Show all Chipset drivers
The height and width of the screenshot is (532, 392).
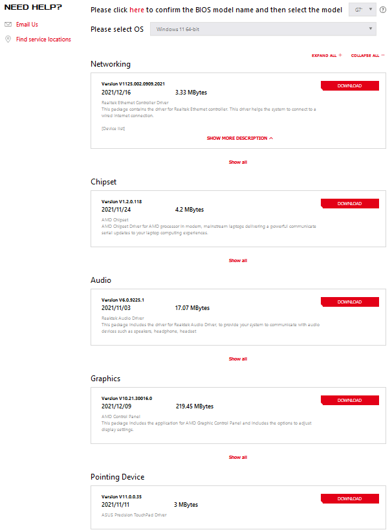(237, 261)
